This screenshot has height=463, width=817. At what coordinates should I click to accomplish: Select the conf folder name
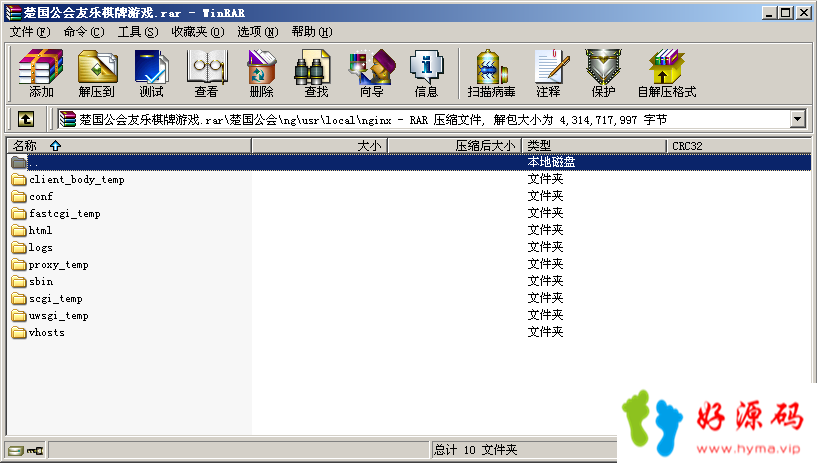[x=41, y=197]
